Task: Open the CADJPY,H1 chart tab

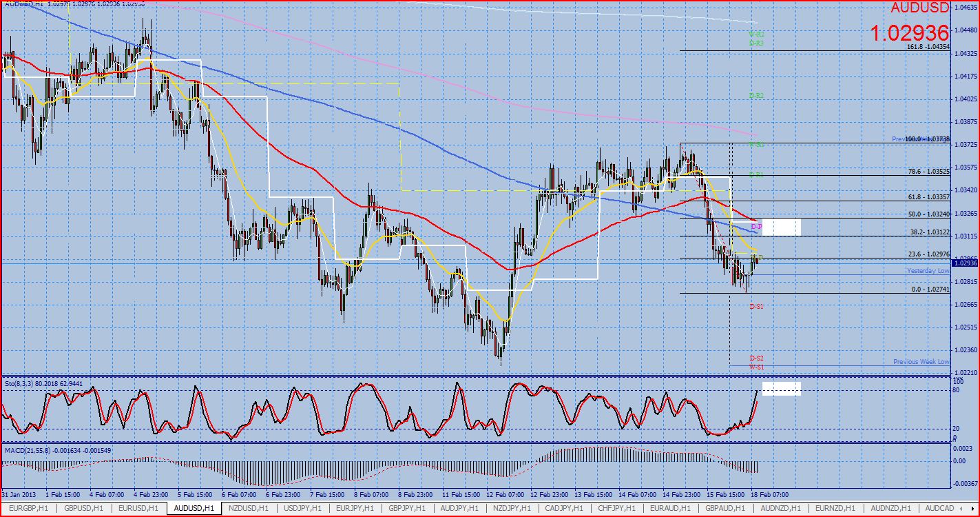Action: [x=565, y=508]
